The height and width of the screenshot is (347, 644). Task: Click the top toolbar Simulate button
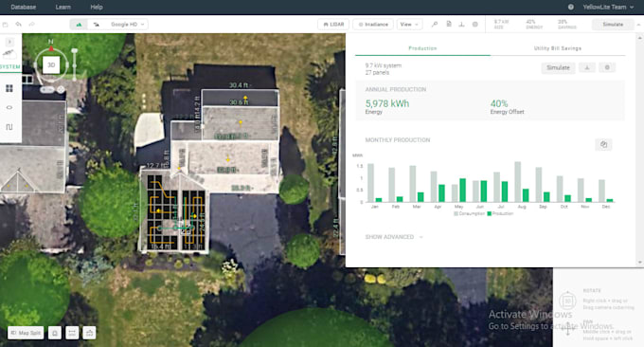click(x=613, y=25)
